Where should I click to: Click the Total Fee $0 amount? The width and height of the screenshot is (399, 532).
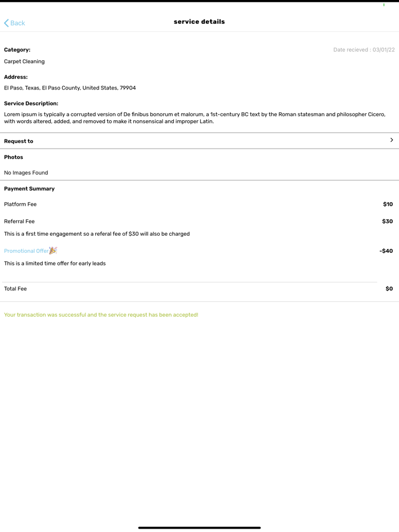tap(389, 289)
